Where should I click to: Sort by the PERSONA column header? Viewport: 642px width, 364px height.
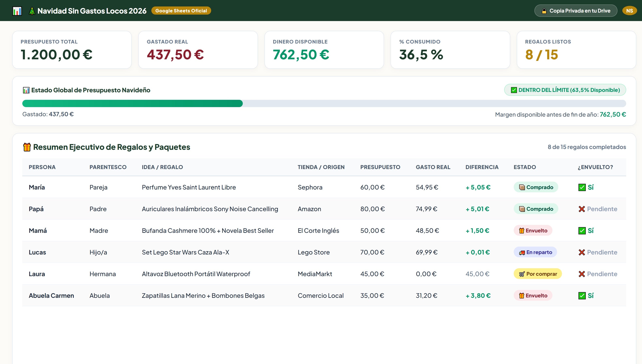coord(42,167)
